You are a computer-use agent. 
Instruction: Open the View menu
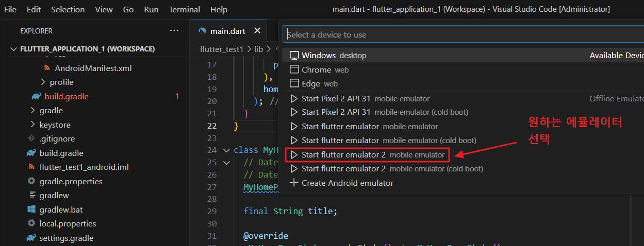point(104,9)
